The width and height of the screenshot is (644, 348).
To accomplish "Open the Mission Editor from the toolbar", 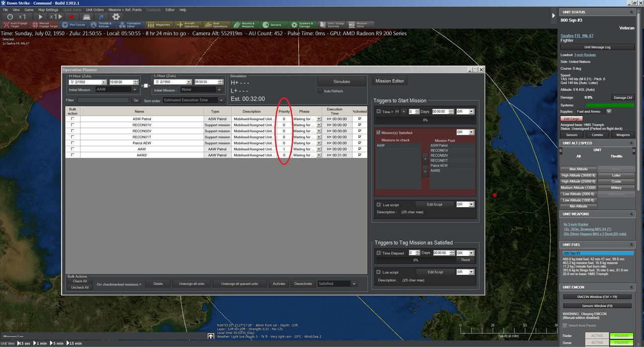I will pos(360,24).
